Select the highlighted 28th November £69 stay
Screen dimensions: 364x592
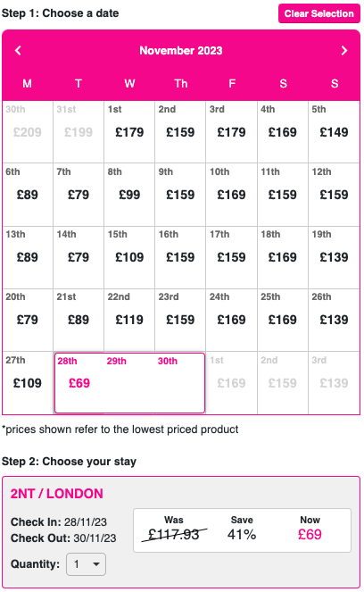(x=129, y=383)
